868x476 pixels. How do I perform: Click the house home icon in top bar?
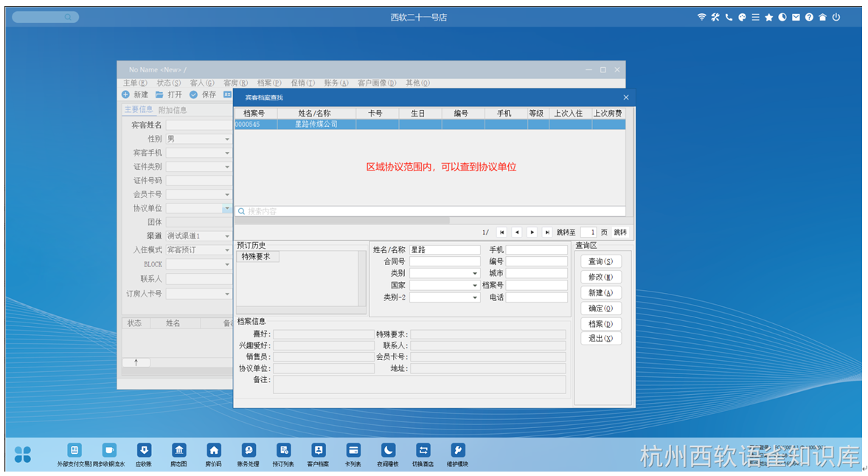coord(822,17)
